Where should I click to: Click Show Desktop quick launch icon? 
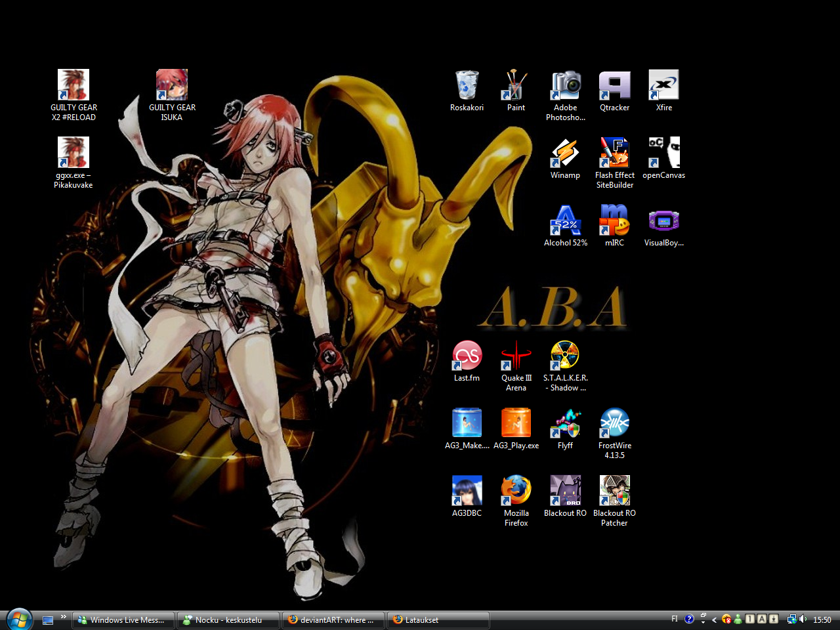[48, 620]
